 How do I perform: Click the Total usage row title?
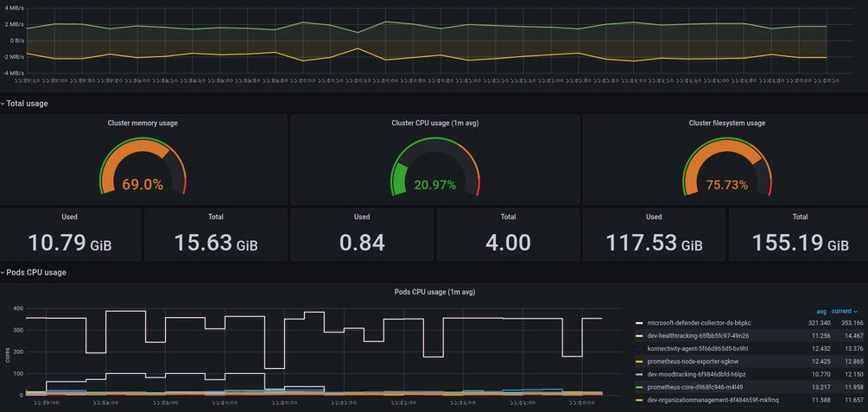pyautogui.click(x=27, y=104)
